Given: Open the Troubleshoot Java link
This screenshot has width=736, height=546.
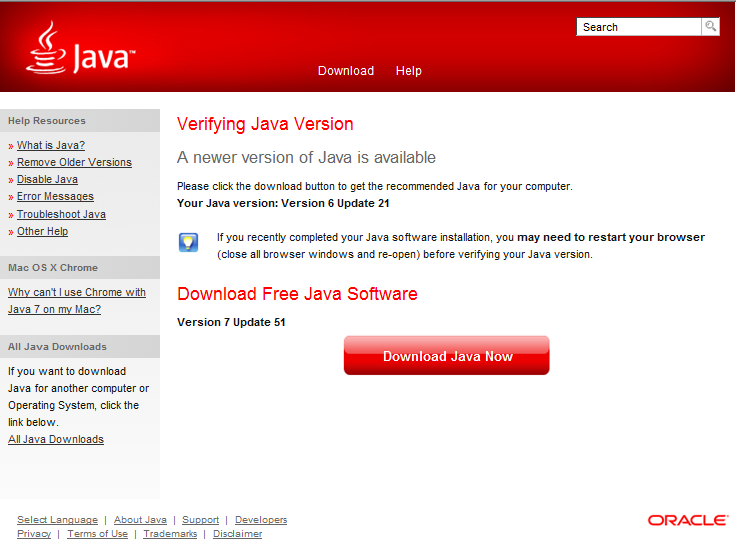Looking at the screenshot, I should pos(61,214).
